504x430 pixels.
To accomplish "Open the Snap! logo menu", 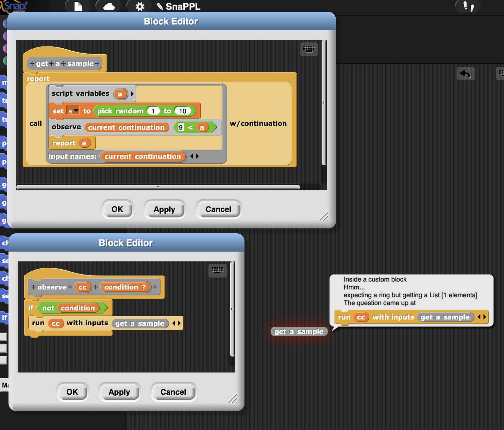I will click(x=14, y=6).
